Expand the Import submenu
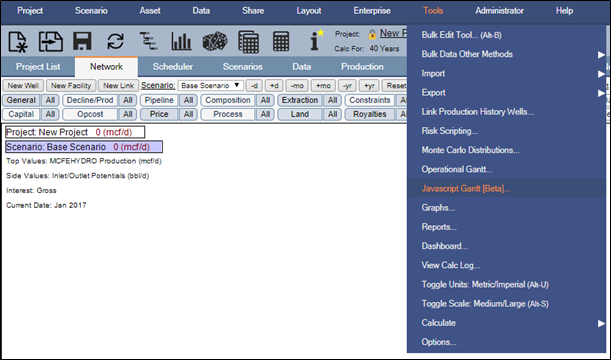Image resolution: width=611 pixels, height=360 pixels. 507,73
